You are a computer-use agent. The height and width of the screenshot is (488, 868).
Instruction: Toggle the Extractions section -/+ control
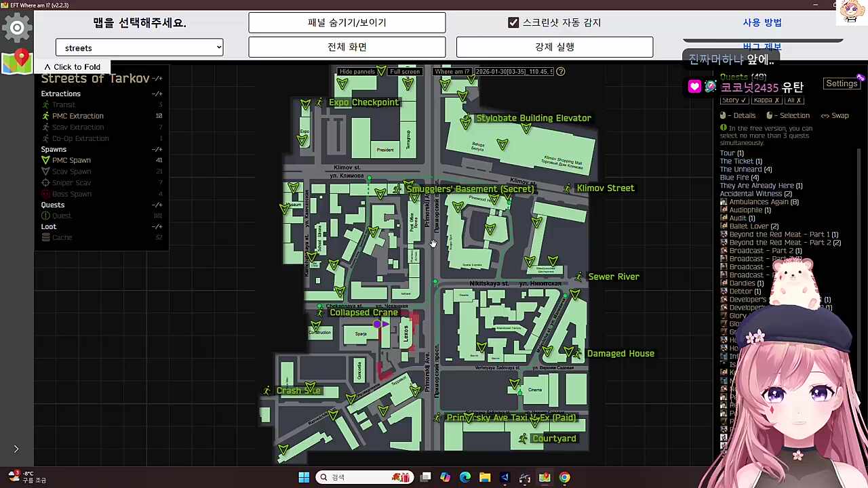point(157,94)
